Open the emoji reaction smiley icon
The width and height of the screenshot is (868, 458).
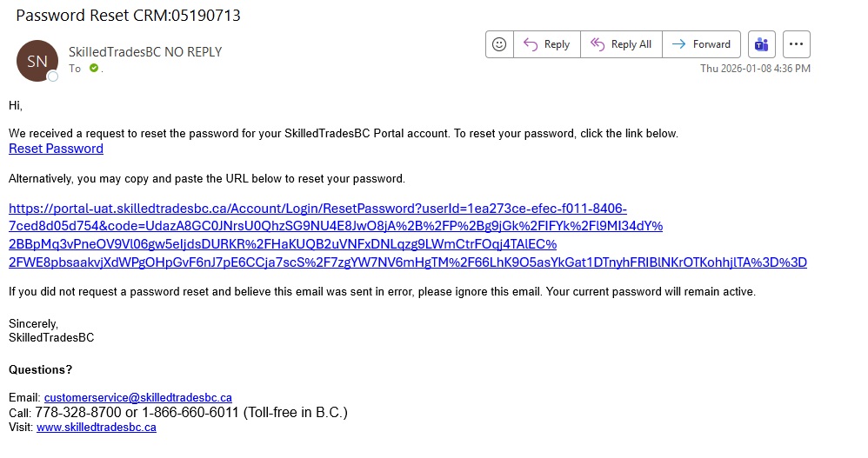[x=499, y=44]
